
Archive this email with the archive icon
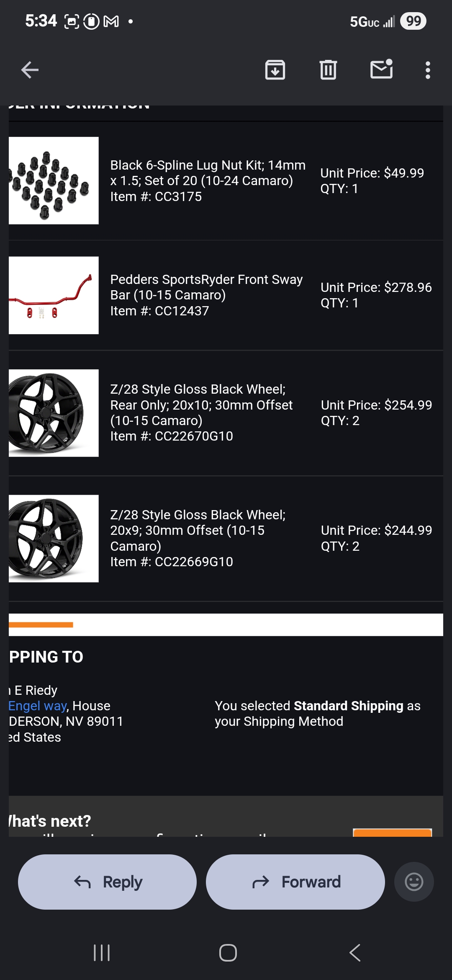click(x=275, y=70)
